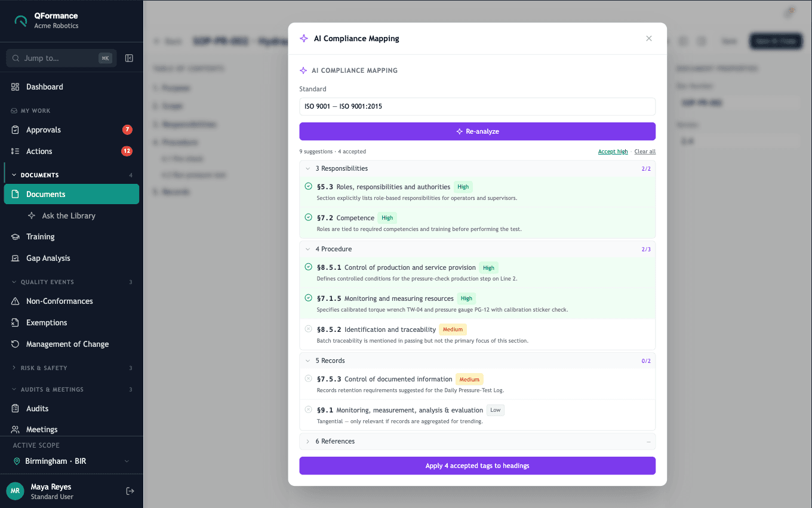Click the Jump to search field

point(60,58)
